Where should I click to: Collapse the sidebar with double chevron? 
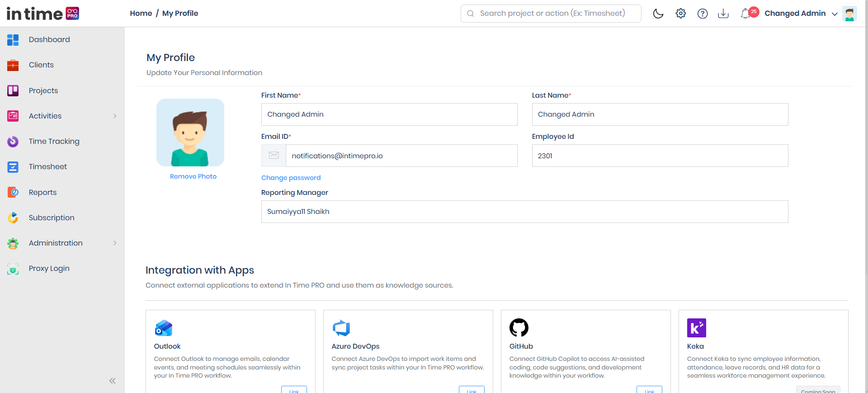[113, 381]
